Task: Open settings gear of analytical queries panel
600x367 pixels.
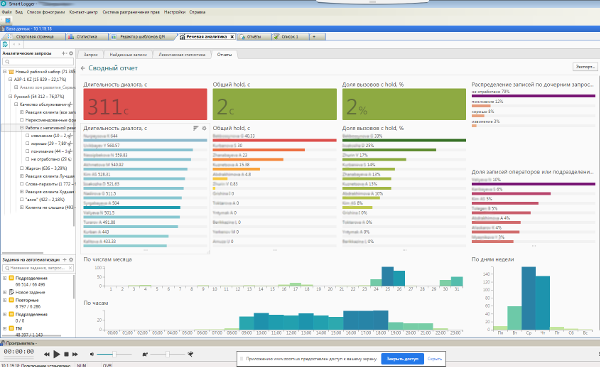Action: (71, 53)
